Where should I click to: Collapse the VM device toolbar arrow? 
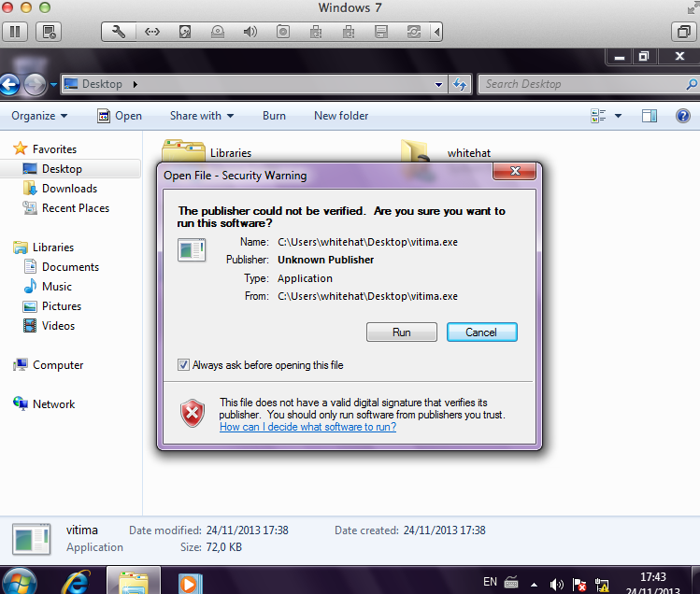(x=437, y=32)
